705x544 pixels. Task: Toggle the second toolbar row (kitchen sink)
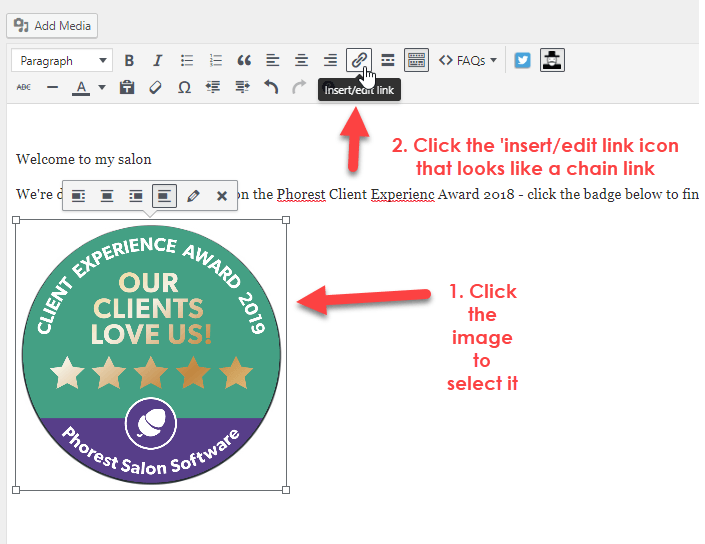click(416, 60)
